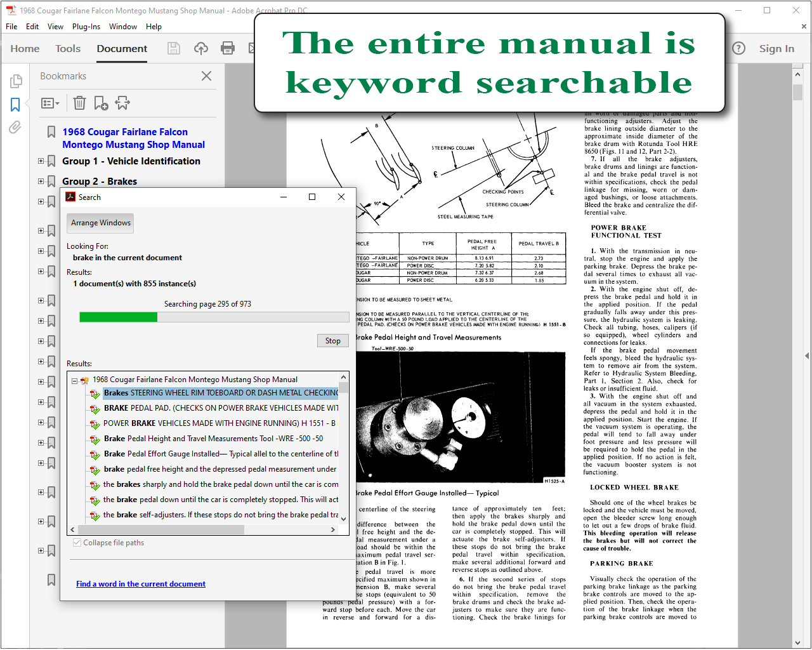Click the add new bookmark icon
This screenshot has height=650, width=812.
[x=101, y=103]
